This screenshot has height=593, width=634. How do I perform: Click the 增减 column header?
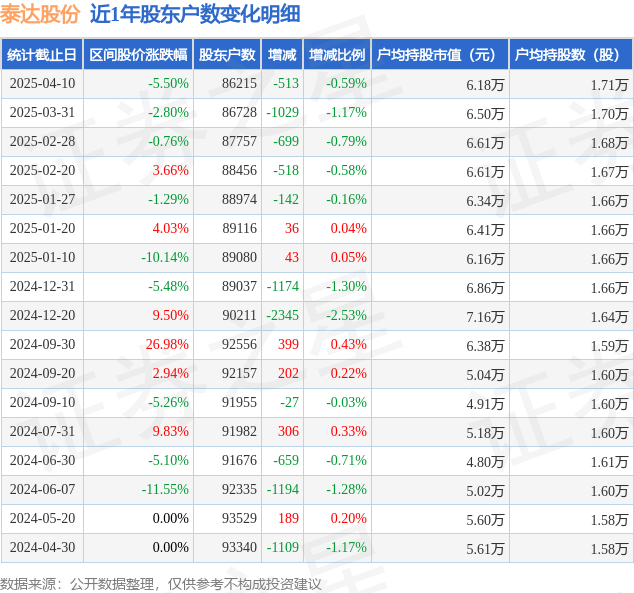[x=282, y=55]
